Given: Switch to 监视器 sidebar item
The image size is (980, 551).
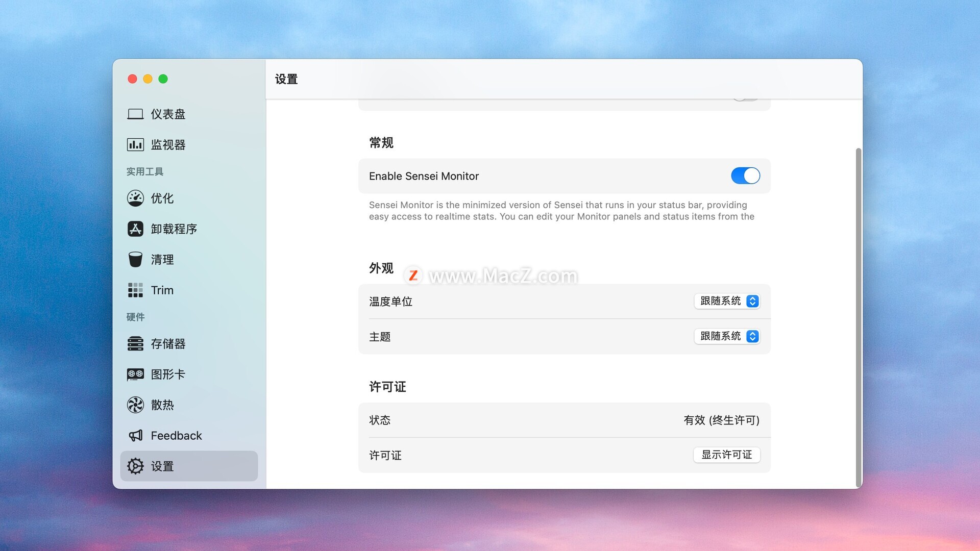Looking at the screenshot, I should [189, 145].
